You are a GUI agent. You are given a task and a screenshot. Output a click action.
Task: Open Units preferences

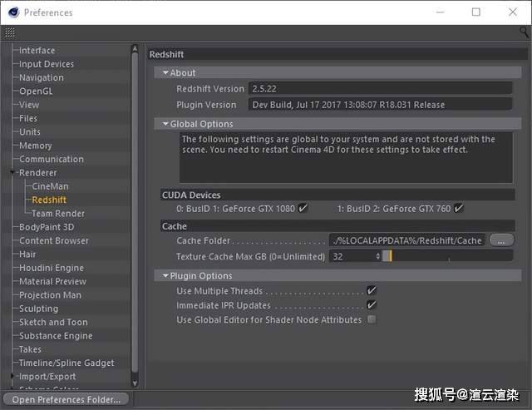click(30, 132)
